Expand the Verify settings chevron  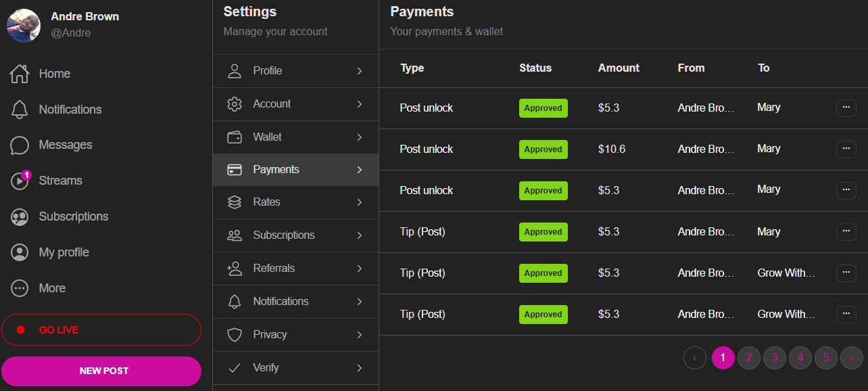[x=360, y=368]
